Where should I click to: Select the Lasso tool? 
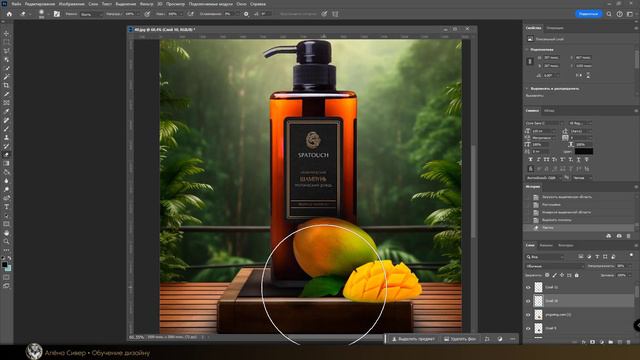coord(6,51)
